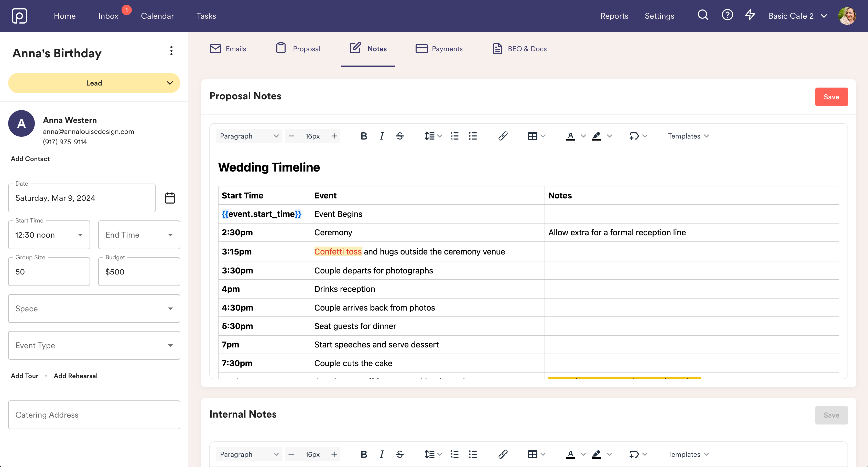The height and width of the screenshot is (467, 868).
Task: Click the Budget field showing $500
Action: [x=139, y=272]
